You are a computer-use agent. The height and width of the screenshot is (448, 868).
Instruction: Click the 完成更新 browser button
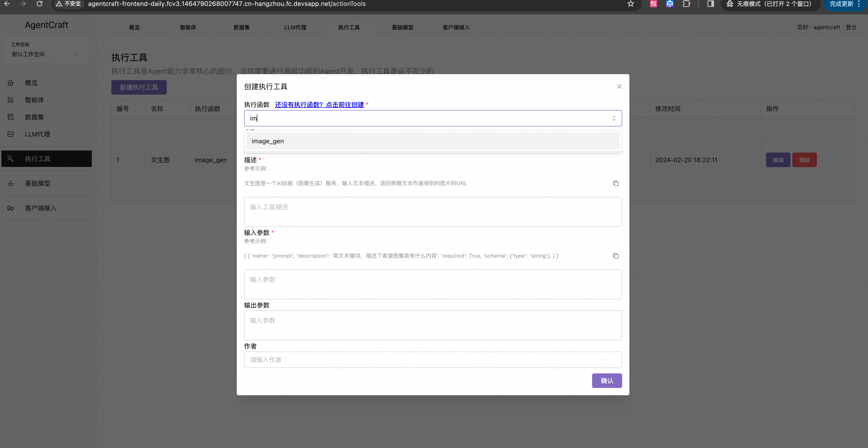tap(841, 4)
